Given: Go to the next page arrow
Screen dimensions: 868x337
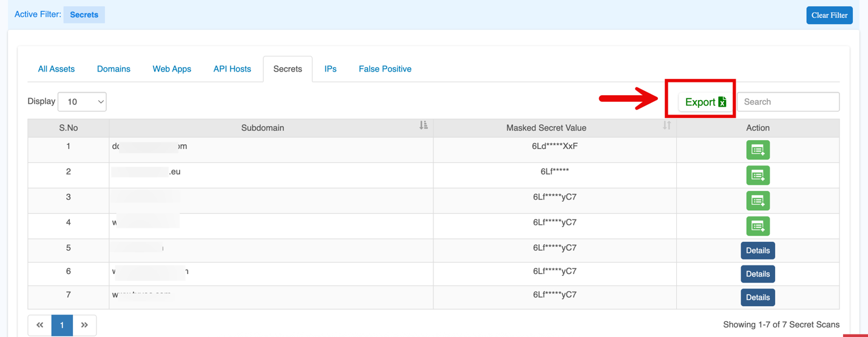Looking at the screenshot, I should (x=84, y=325).
